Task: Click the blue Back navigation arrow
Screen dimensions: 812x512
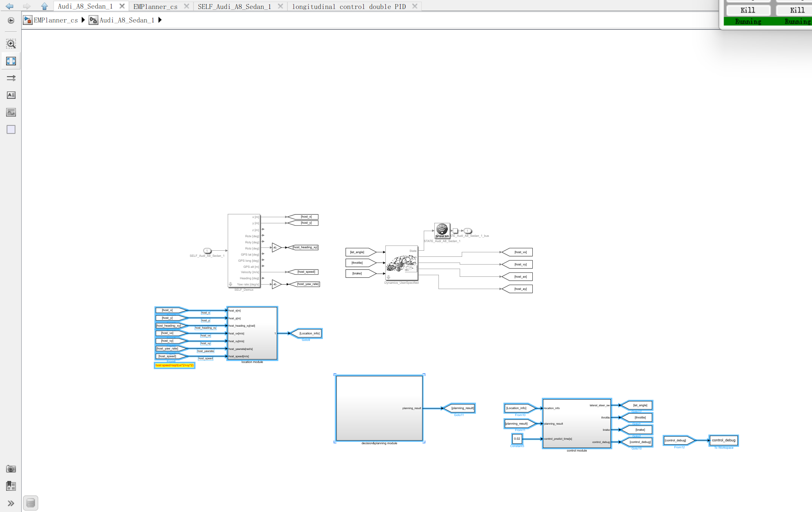Action: pyautogui.click(x=9, y=6)
